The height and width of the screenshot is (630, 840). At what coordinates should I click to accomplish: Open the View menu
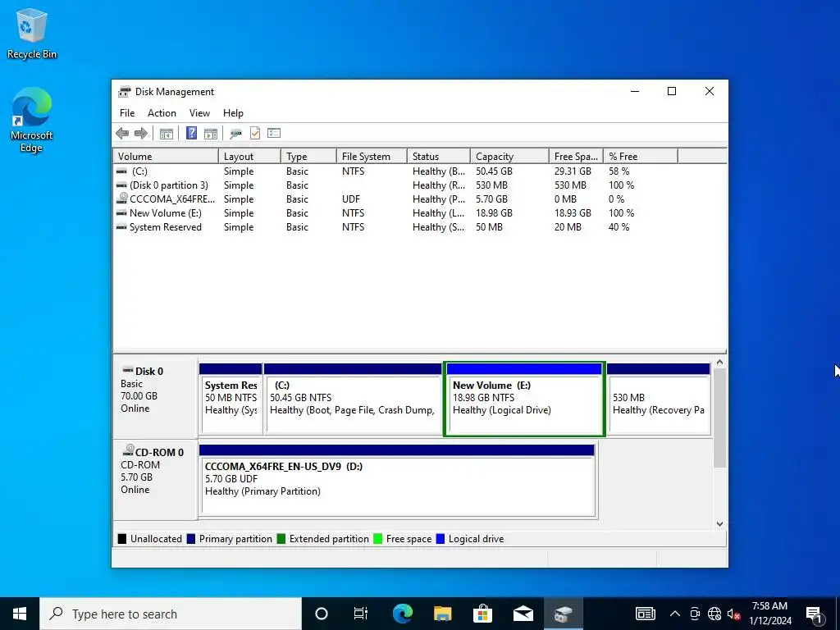[199, 113]
